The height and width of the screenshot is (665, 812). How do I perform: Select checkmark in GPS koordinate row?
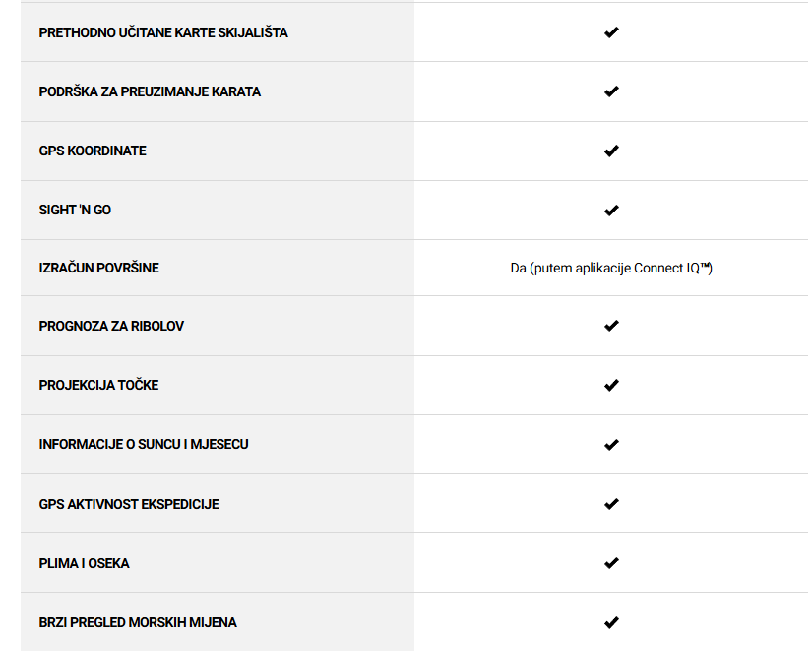click(611, 151)
